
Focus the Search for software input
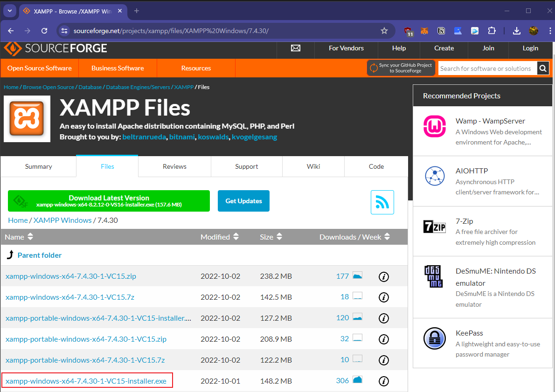487,68
